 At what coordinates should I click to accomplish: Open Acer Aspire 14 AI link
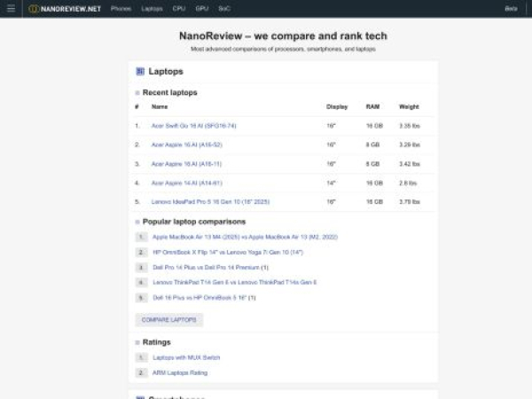point(186,183)
